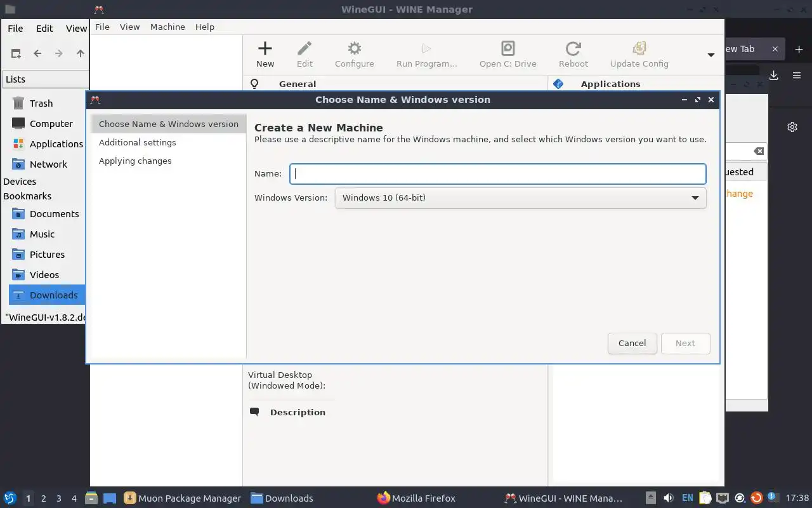Open the Windows Version dropdown

(x=520, y=197)
